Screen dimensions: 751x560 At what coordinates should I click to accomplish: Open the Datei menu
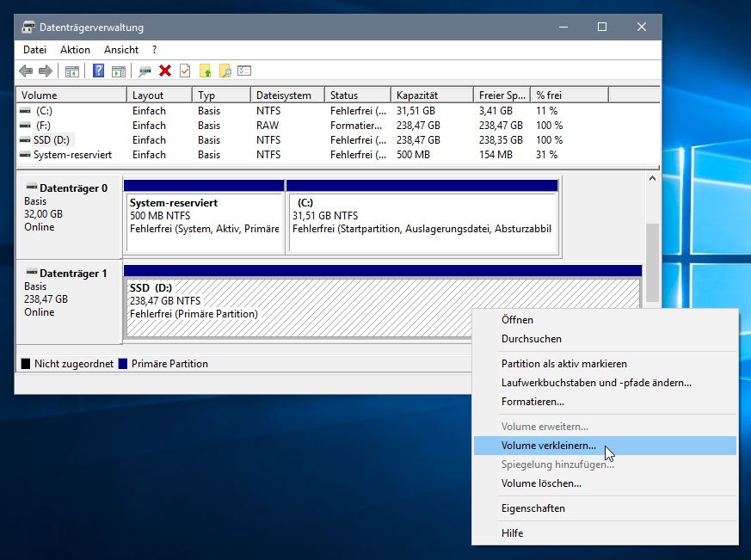click(x=34, y=50)
